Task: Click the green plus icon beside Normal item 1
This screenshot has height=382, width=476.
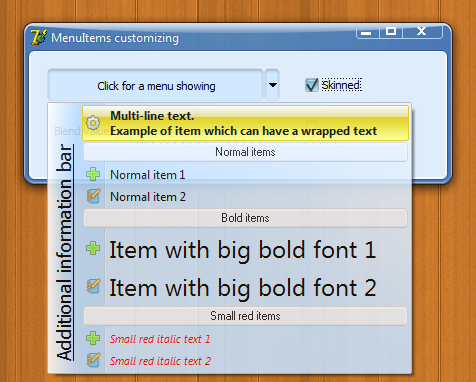Action: click(93, 174)
